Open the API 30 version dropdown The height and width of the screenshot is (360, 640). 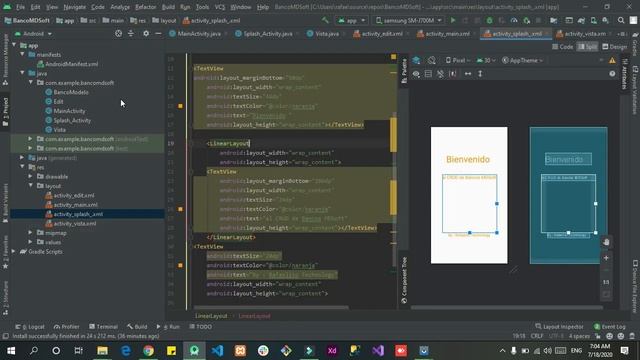pyautogui.click(x=485, y=60)
